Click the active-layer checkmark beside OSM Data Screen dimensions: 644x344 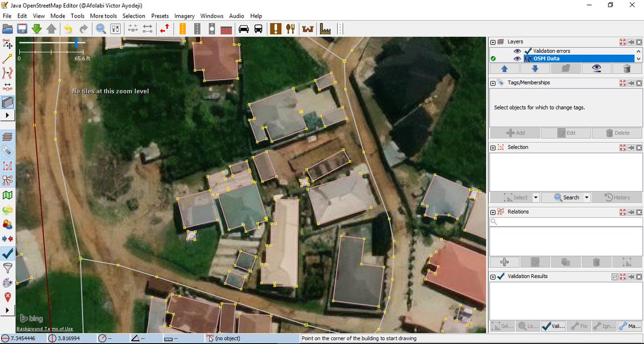(x=493, y=58)
